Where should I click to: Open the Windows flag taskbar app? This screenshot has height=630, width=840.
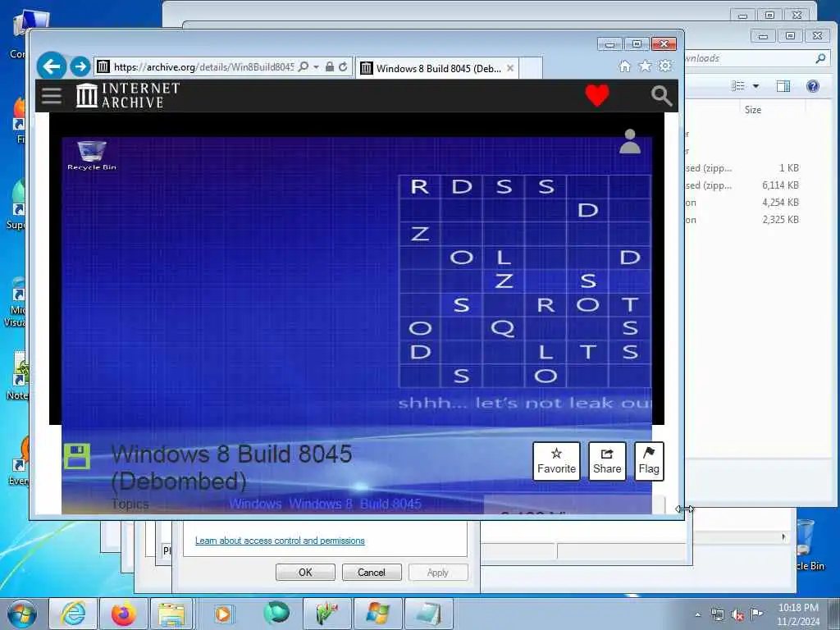tap(377, 614)
